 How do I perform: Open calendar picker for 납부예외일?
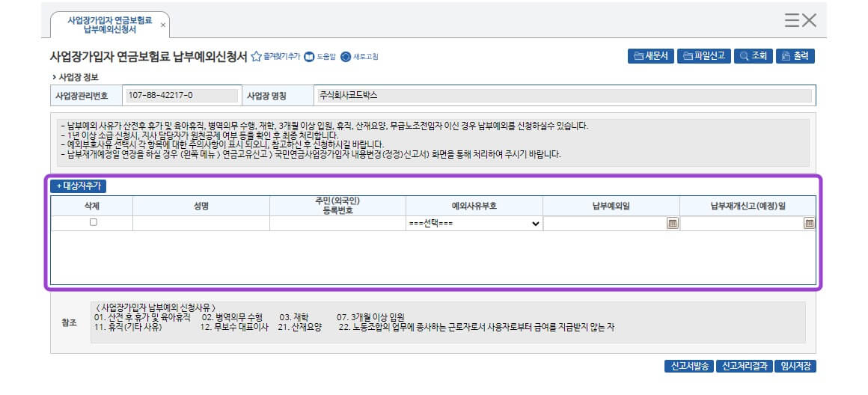click(x=672, y=223)
